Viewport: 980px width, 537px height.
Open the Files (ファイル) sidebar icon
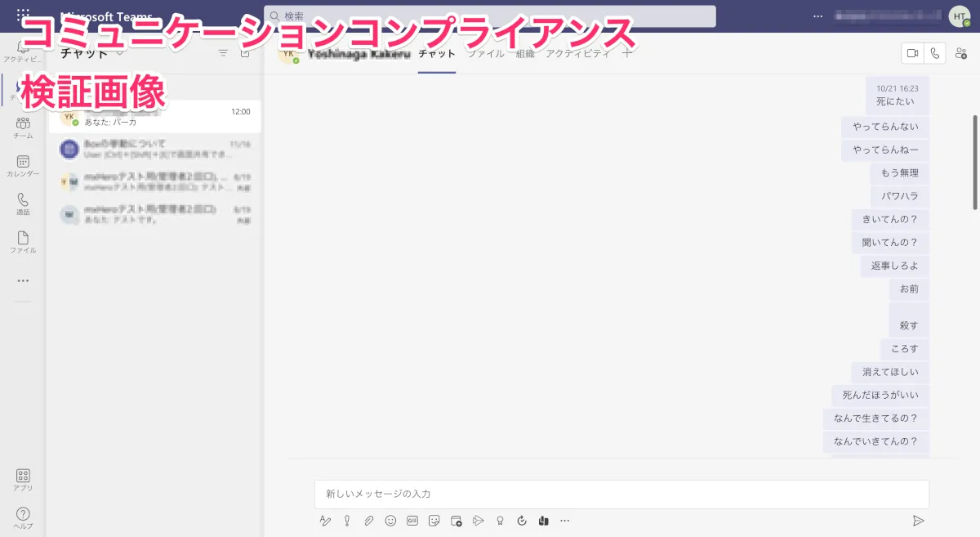pos(23,242)
